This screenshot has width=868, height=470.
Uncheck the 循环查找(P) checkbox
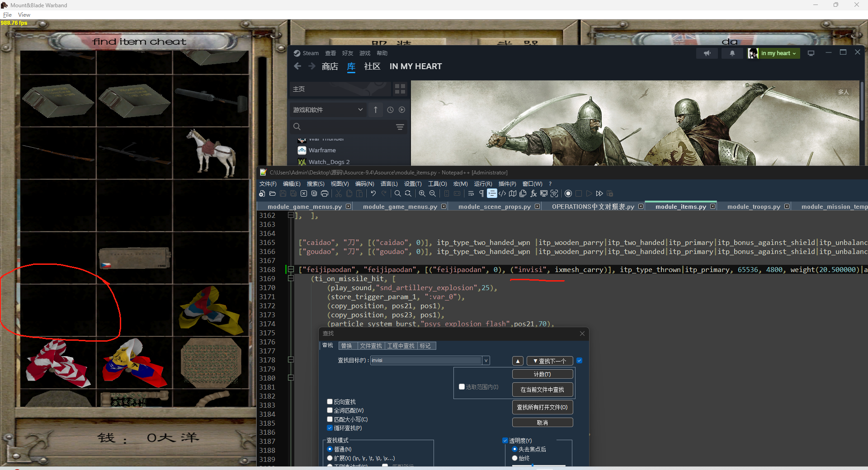[x=330, y=428]
